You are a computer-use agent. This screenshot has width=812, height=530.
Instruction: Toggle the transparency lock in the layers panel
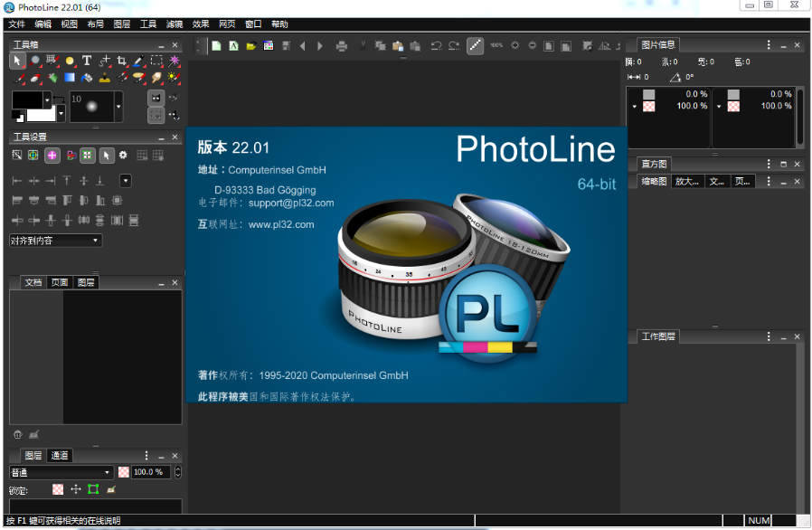coord(58,489)
